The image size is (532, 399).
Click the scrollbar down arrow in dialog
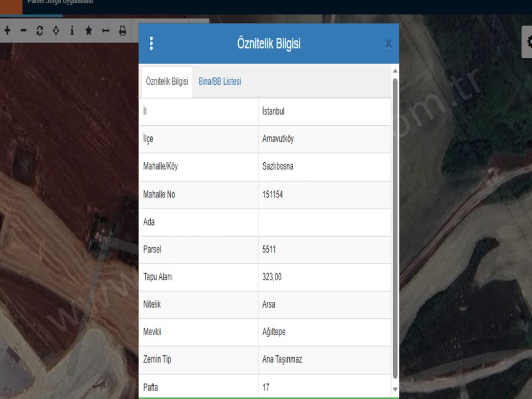coord(394,388)
